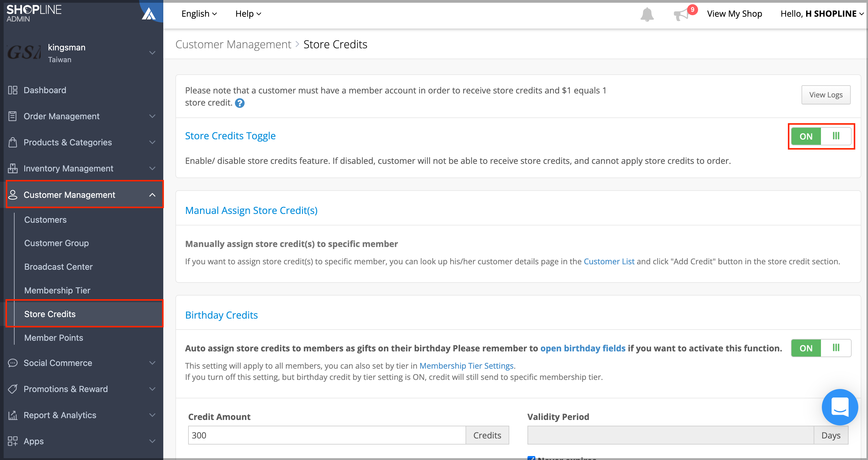The image size is (868, 460).
Task: Expand Inventory Management chevron
Action: 152,168
